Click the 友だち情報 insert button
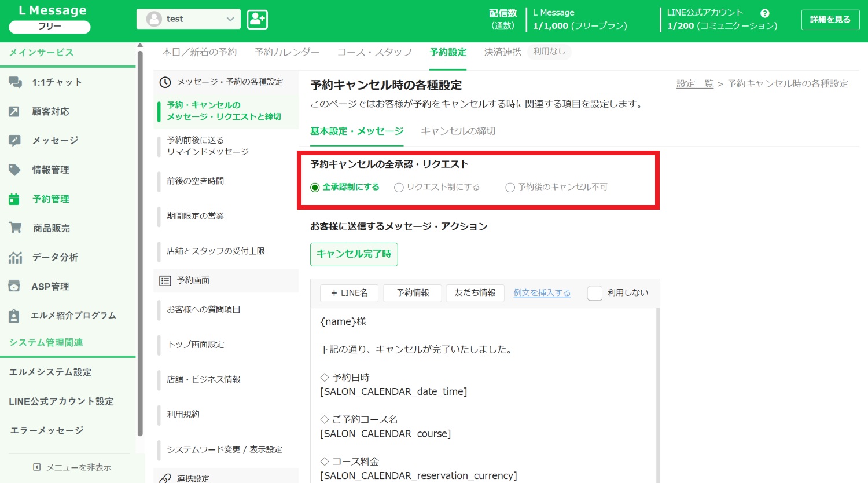The image size is (868, 483). pos(475,293)
